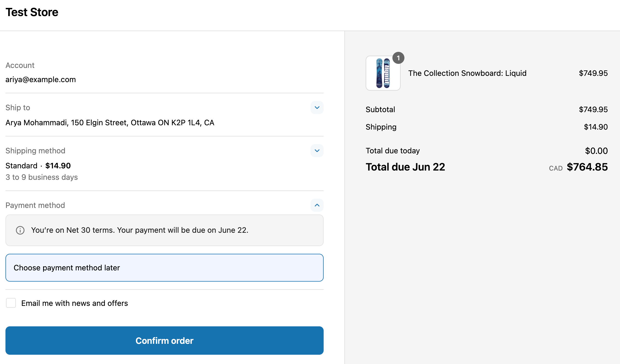Click the Subtotal label in order summary

click(380, 109)
